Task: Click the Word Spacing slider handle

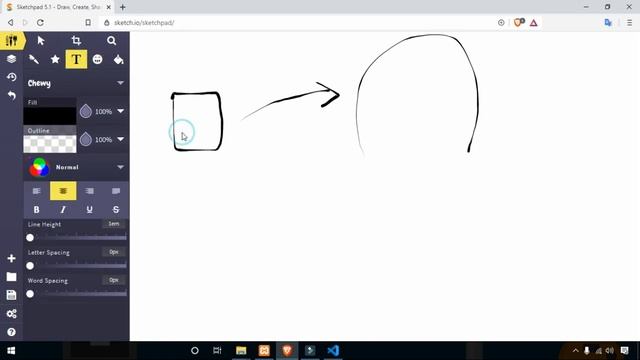Action: tap(30, 294)
